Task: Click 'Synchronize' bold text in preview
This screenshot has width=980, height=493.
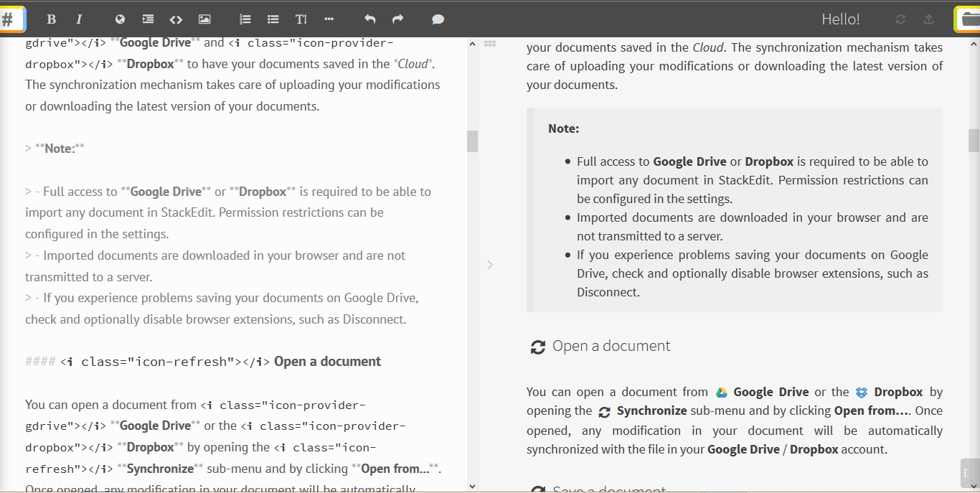Action: (x=651, y=411)
